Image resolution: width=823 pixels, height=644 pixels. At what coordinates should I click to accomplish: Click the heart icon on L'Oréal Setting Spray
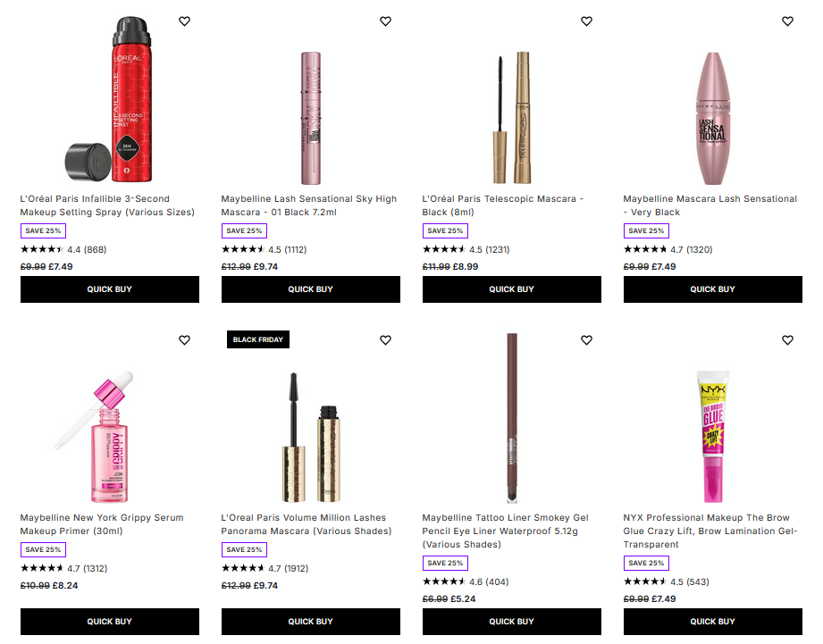coord(185,21)
